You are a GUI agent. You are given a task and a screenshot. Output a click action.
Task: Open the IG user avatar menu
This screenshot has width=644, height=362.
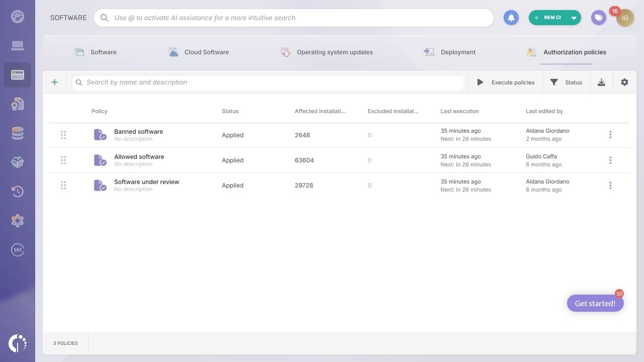tap(625, 18)
